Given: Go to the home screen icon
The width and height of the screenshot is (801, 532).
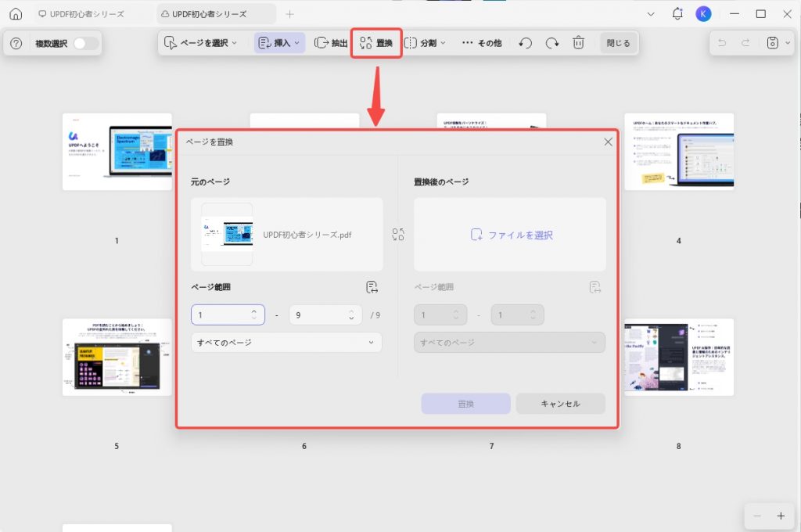Looking at the screenshot, I should (16, 14).
